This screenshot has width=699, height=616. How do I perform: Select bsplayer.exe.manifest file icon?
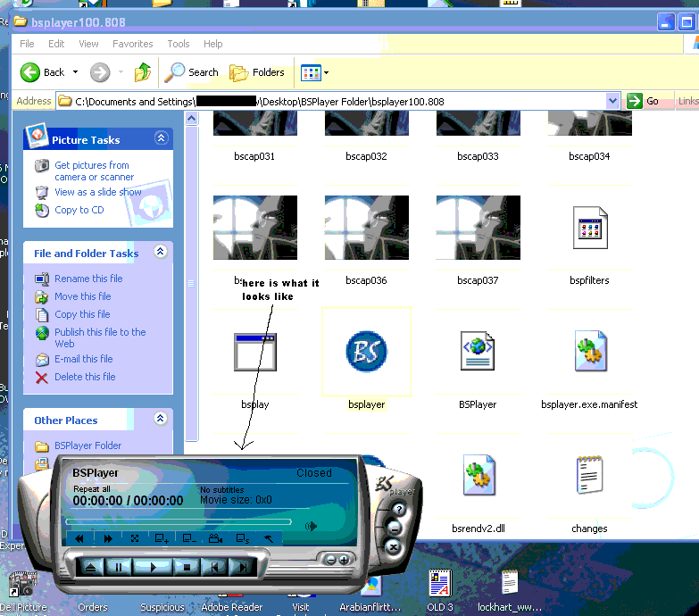tap(590, 351)
